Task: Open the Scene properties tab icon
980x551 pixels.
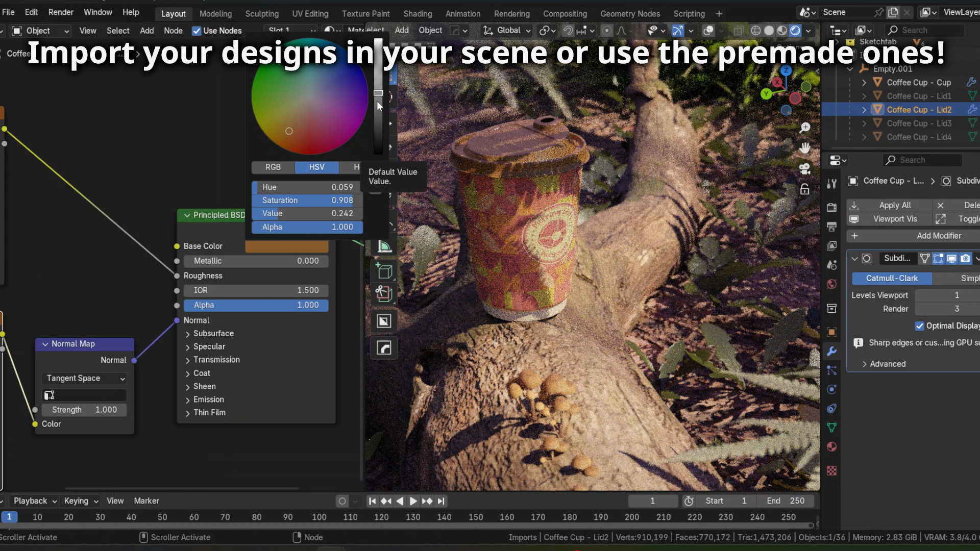Action: 831,265
